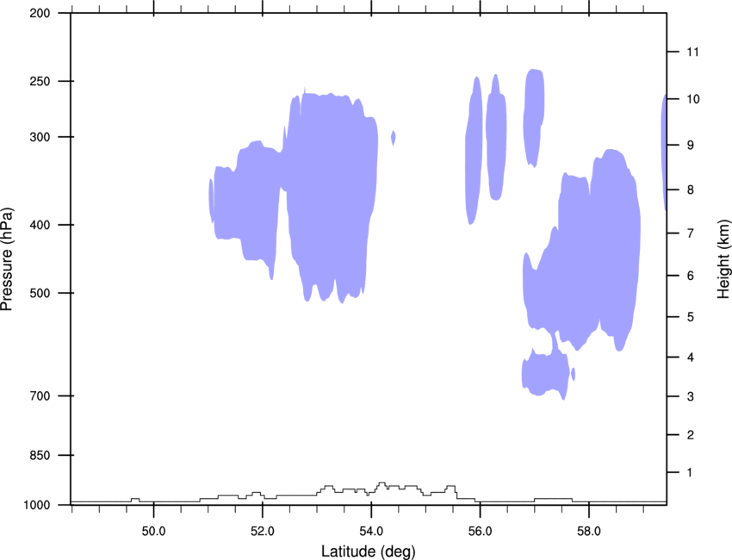Click the 1000 pressure tick label
The width and height of the screenshot is (732, 560).
36,506
